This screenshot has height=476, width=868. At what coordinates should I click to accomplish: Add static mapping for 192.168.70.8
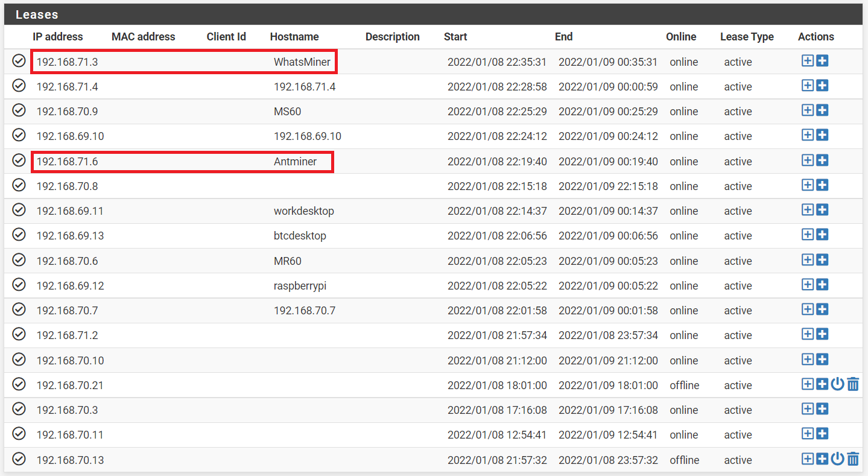[808, 185]
